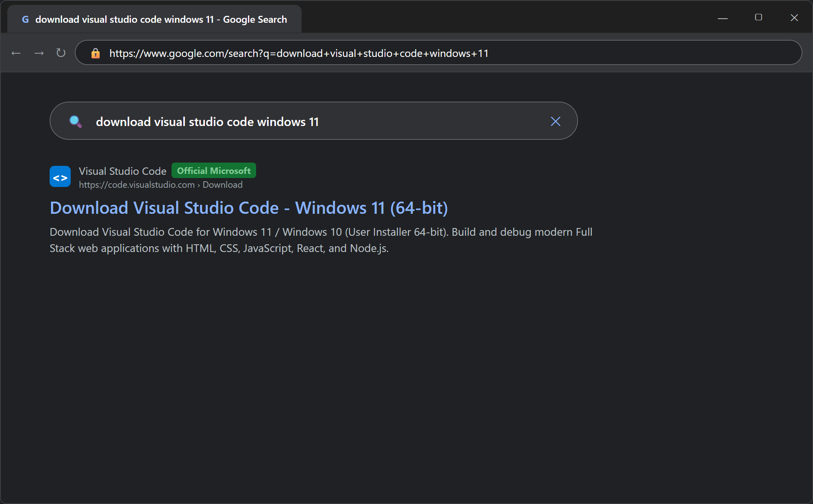
Task: Click the result description snippet text
Action: coord(321,240)
